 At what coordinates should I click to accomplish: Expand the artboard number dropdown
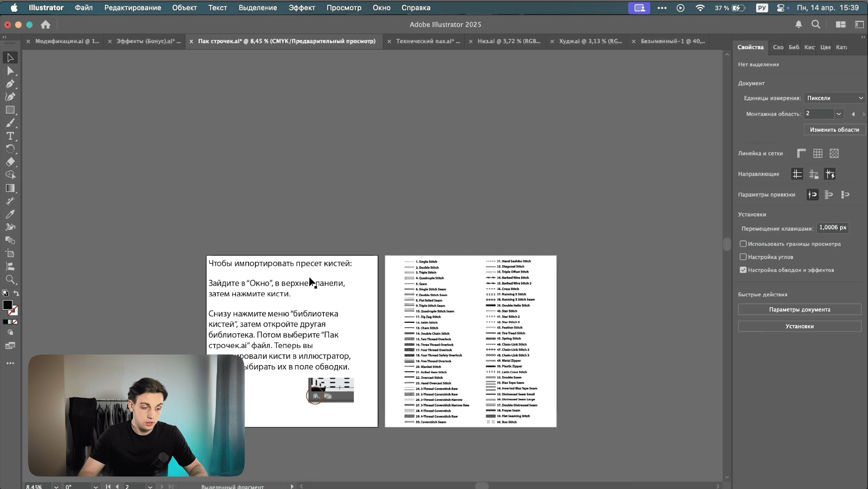(839, 114)
